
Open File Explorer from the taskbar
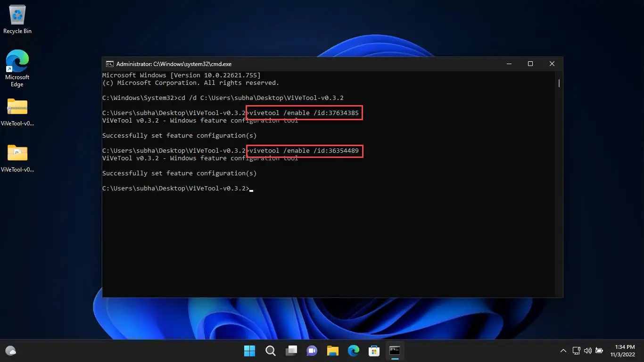(333, 351)
